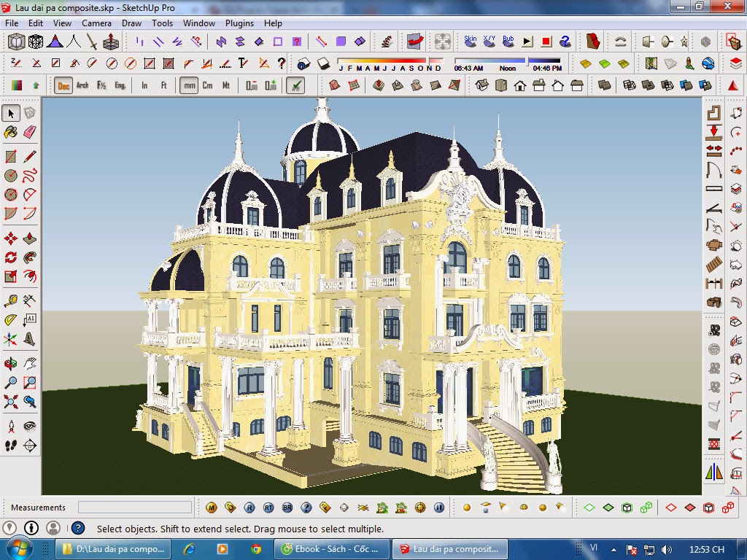Activate the Rectangle drawing tool
This screenshot has height=560, width=747.
(11, 156)
